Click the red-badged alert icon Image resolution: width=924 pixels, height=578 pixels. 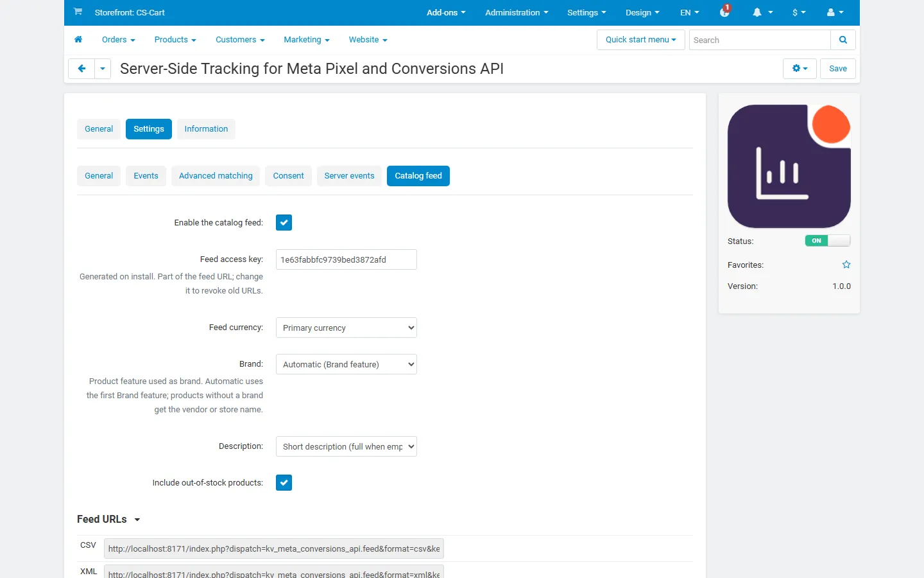pyautogui.click(x=725, y=12)
